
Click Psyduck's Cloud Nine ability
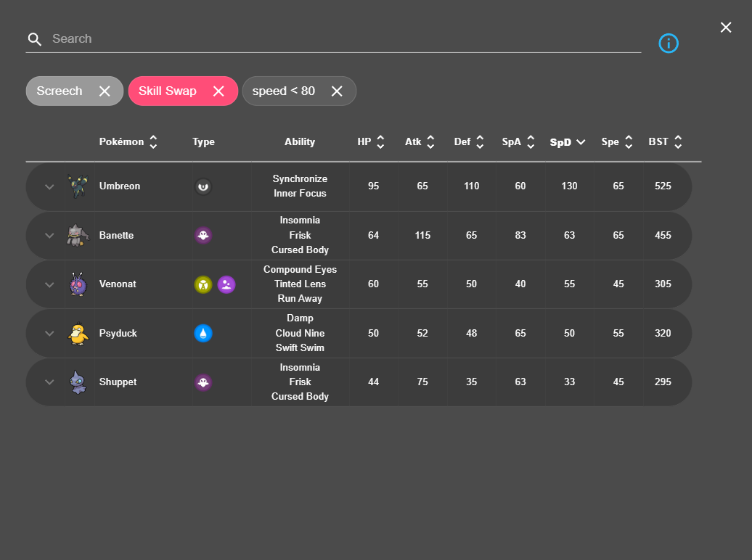301,333
